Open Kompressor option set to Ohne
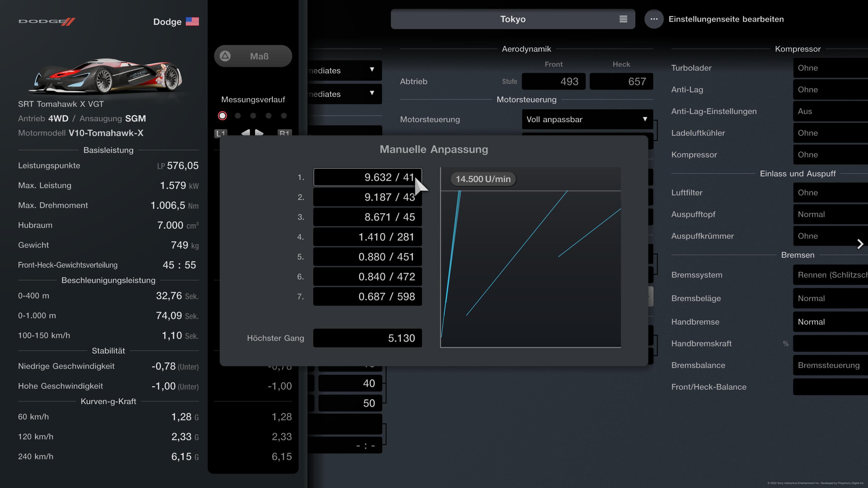This screenshot has width=868, height=488. 831,155
